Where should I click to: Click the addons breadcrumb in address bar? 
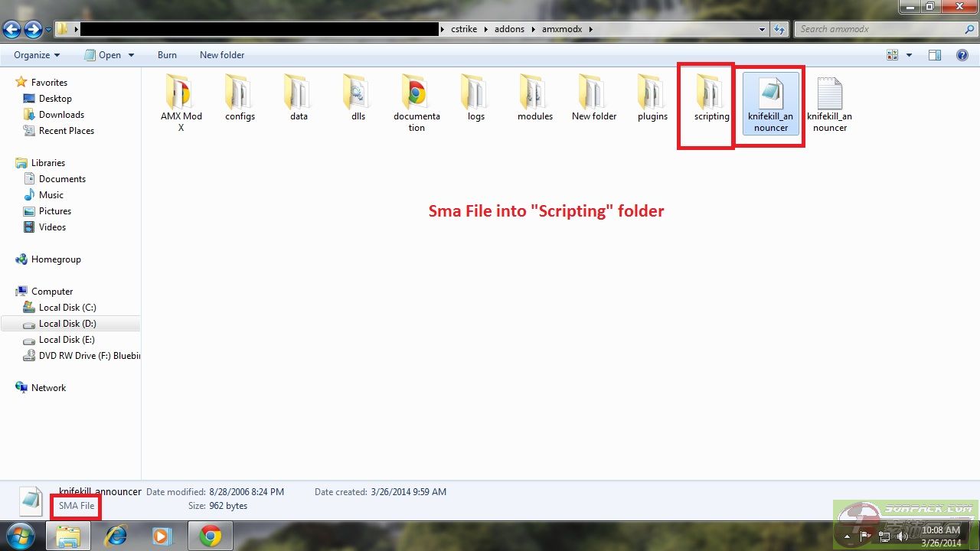pyautogui.click(x=509, y=29)
